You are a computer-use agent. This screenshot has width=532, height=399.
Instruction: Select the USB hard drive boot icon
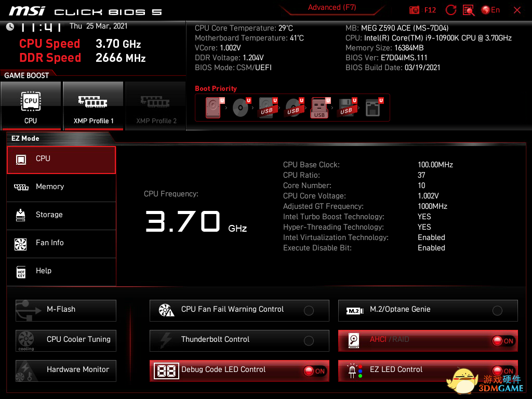pos(268,108)
